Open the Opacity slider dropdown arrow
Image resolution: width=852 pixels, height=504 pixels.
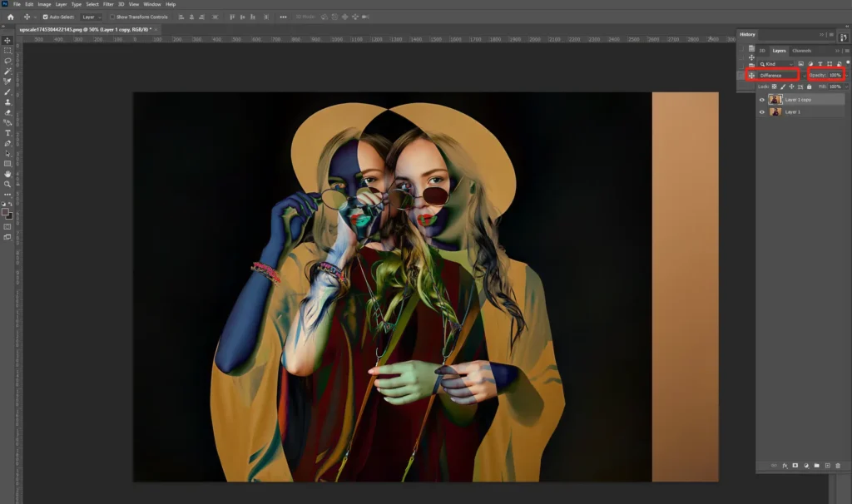(847, 76)
